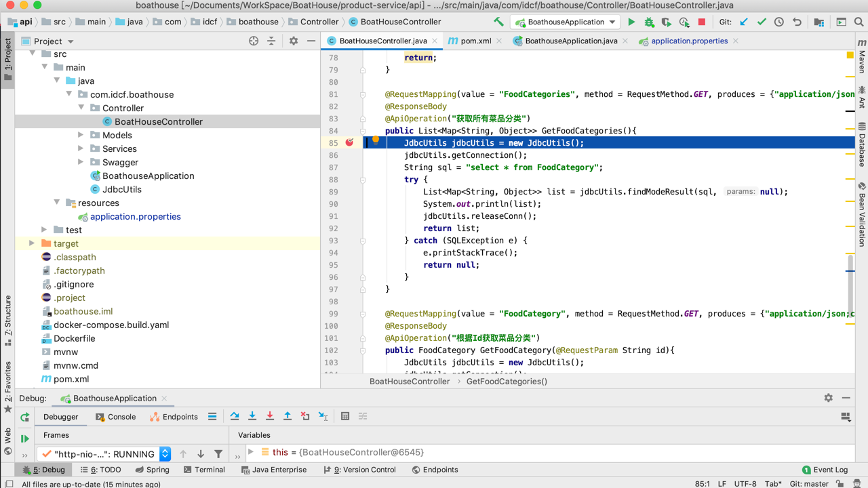Expand the Models package node
This screenshot has width=868, height=488.
81,135
